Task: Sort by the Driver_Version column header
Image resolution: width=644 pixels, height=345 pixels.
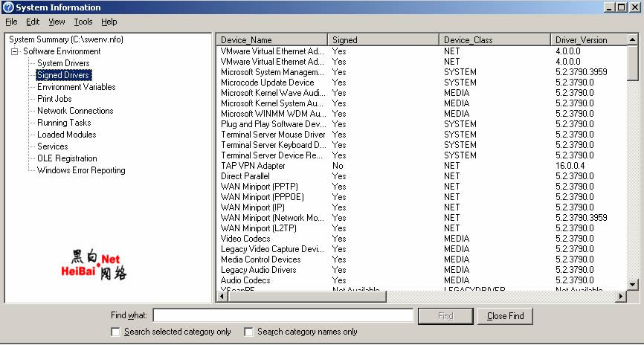Action: tap(587, 39)
